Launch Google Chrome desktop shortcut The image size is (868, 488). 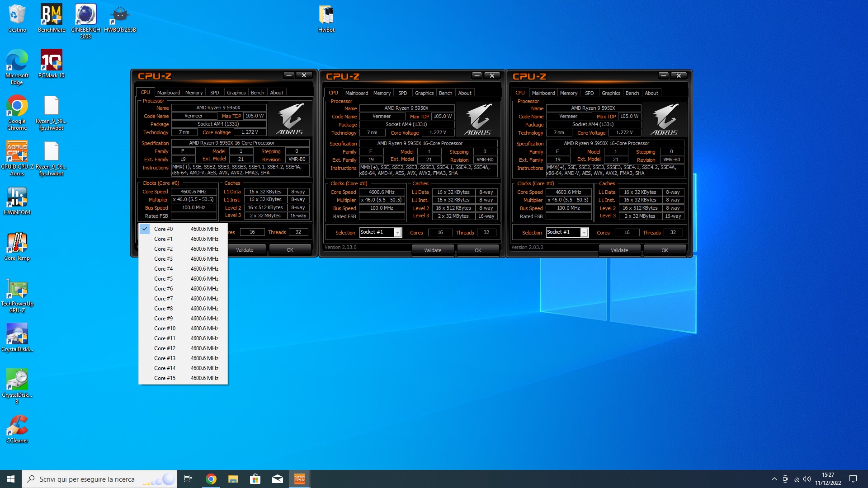pos(17,113)
